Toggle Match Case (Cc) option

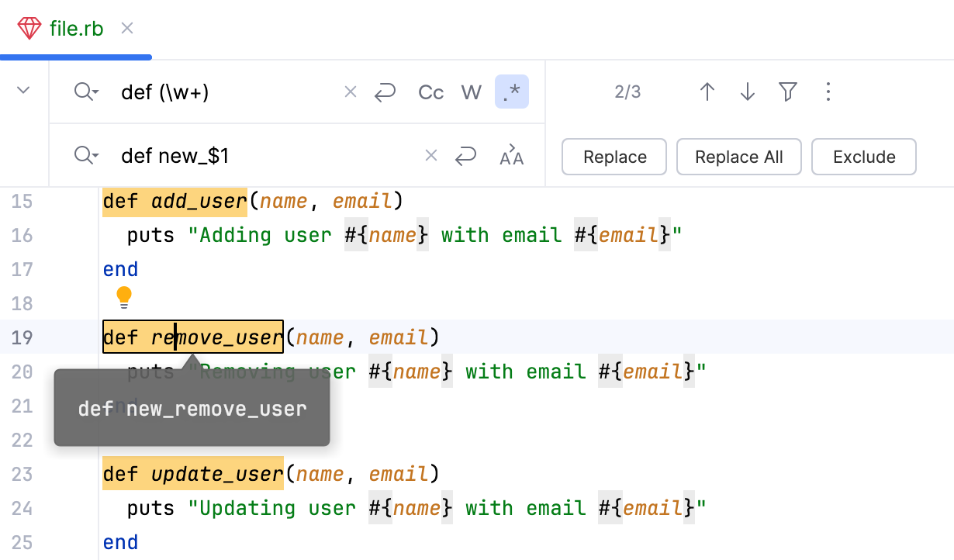[431, 92]
